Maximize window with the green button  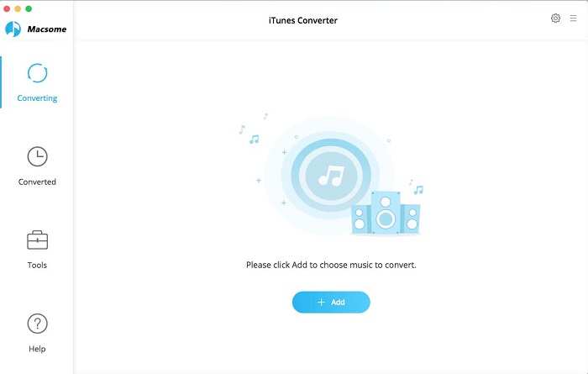[29, 8]
